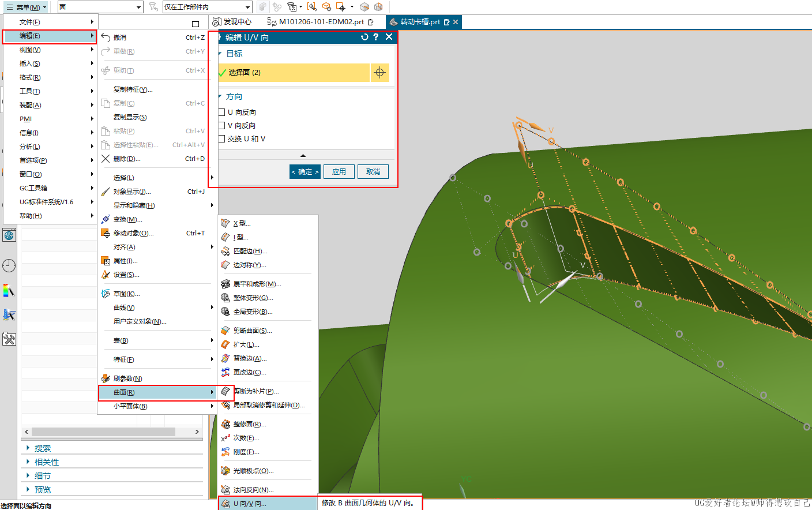The image size is (812, 510).
Task: Click the select-face crosshair icon
Action: (379, 72)
